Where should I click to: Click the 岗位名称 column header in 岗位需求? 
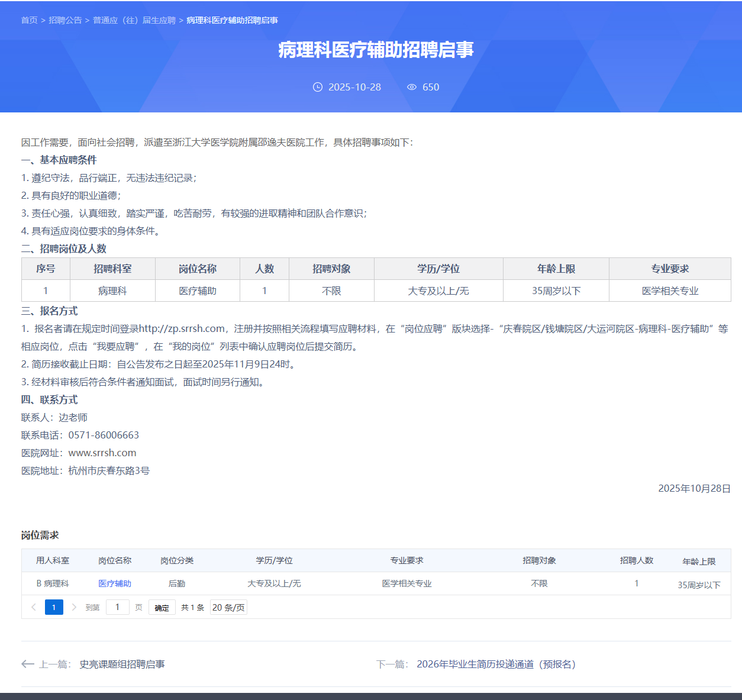pyautogui.click(x=115, y=560)
